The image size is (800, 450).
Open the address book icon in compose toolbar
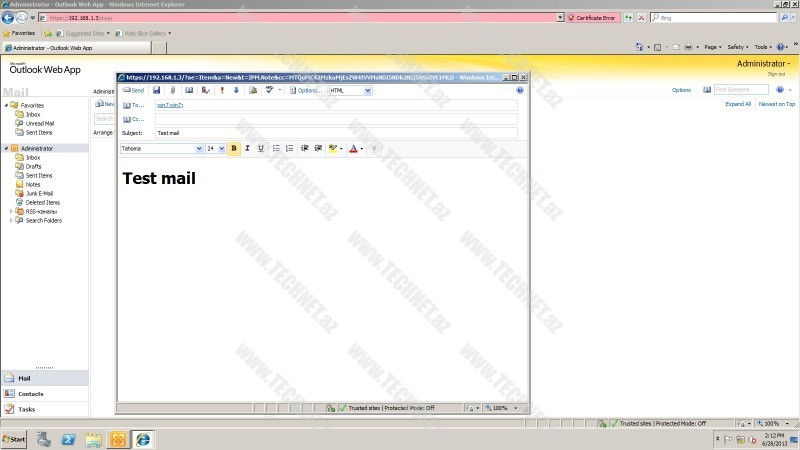click(189, 90)
